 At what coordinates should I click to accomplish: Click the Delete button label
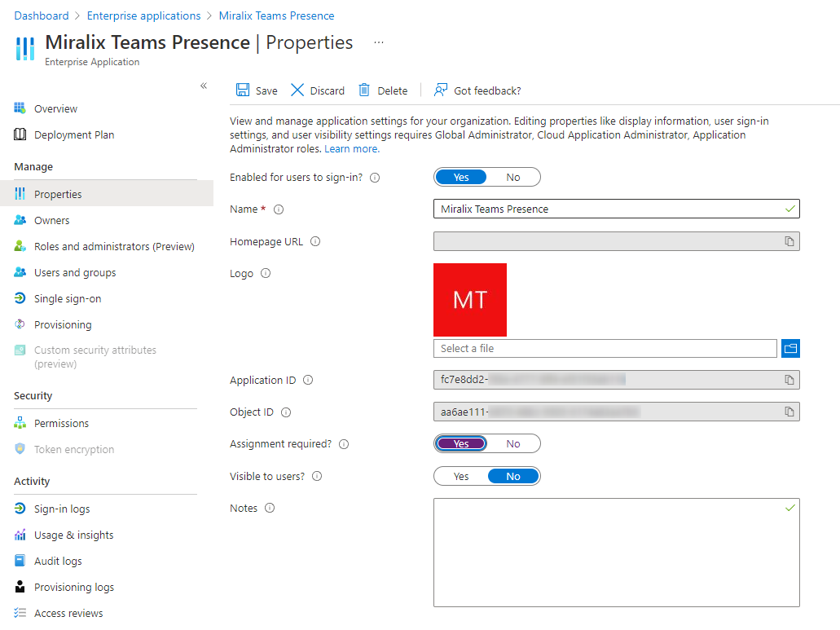point(392,90)
